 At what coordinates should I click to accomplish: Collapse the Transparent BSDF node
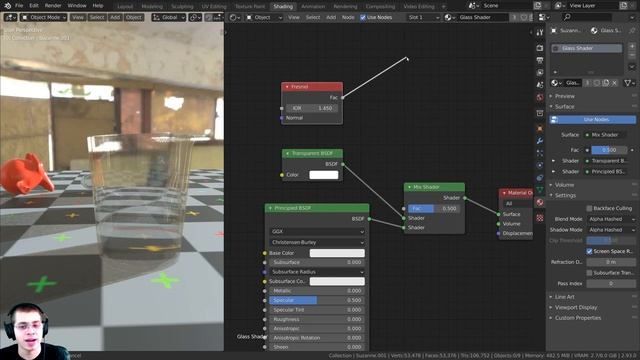point(287,153)
